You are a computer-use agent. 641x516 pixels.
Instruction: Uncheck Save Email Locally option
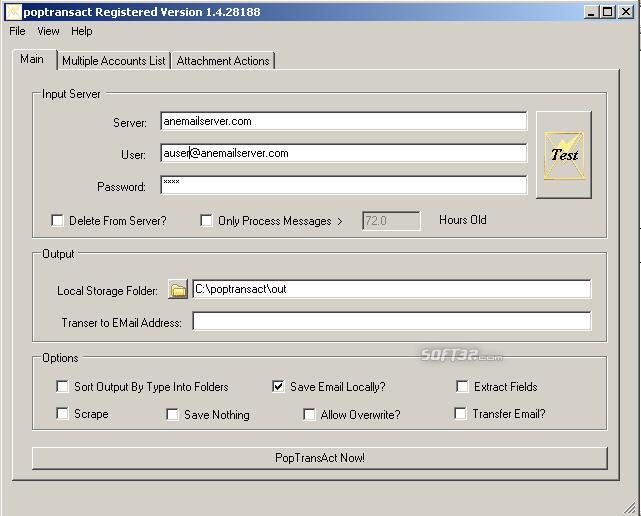pos(278,386)
